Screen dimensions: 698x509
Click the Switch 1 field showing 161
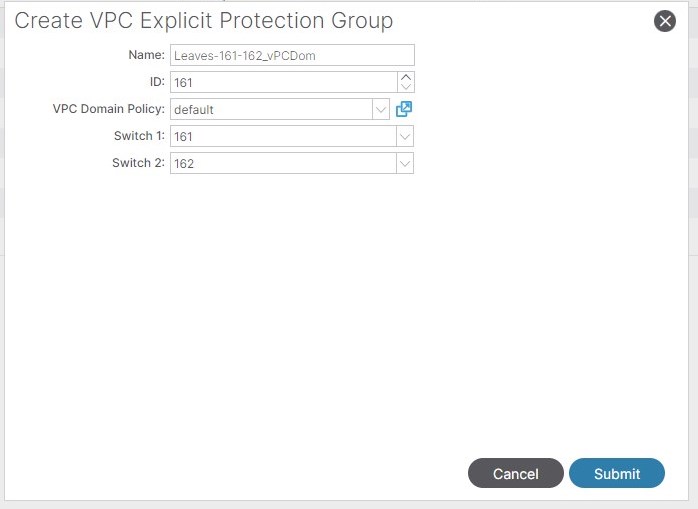pos(283,136)
